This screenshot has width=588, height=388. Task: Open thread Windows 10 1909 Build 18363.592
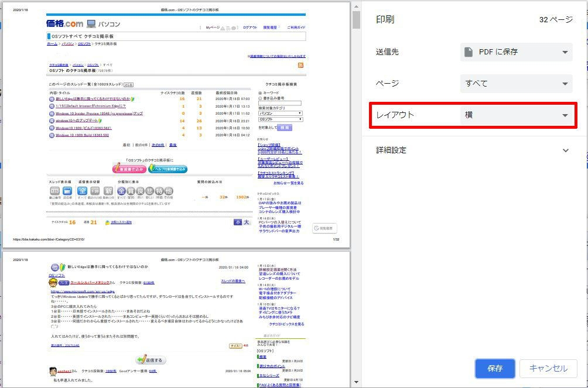pyautogui.click(x=82, y=135)
